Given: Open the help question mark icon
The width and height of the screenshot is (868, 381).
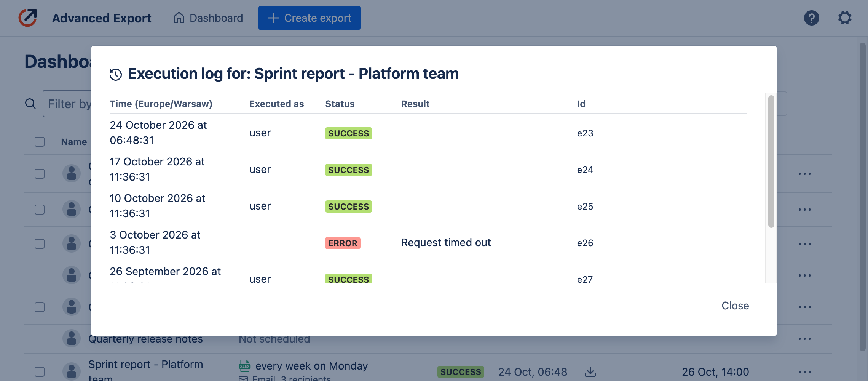Looking at the screenshot, I should [811, 18].
